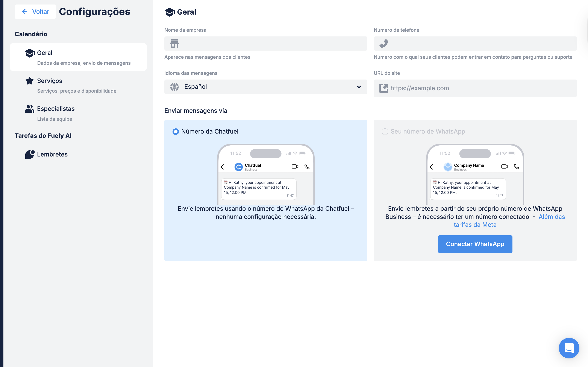588x367 pixels.
Task: Click the people icon next to Especialistas
Action: point(30,109)
